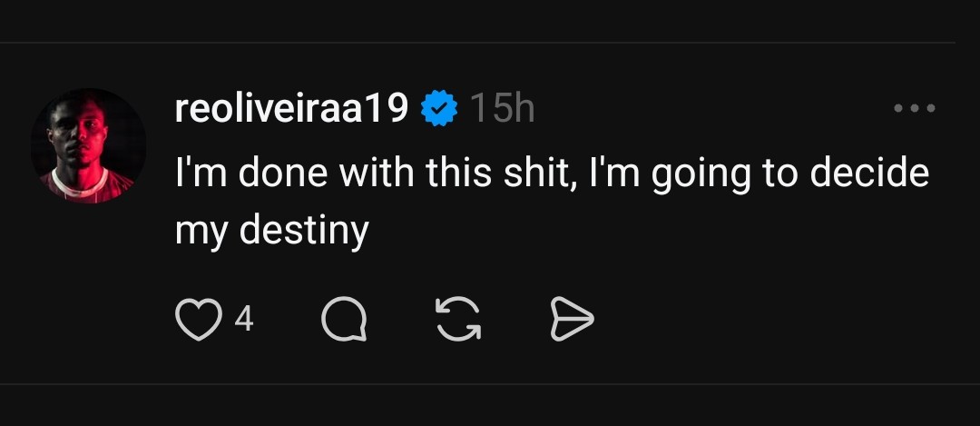This screenshot has width=980, height=426.
Task: Click the number 4 next to the heart
Action: coord(243,319)
